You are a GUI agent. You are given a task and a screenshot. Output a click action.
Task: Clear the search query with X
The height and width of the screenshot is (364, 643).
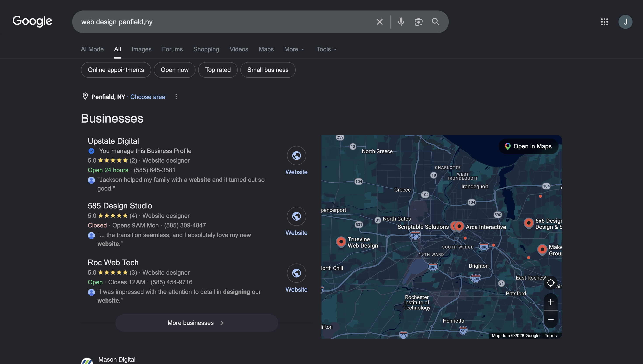point(379,22)
